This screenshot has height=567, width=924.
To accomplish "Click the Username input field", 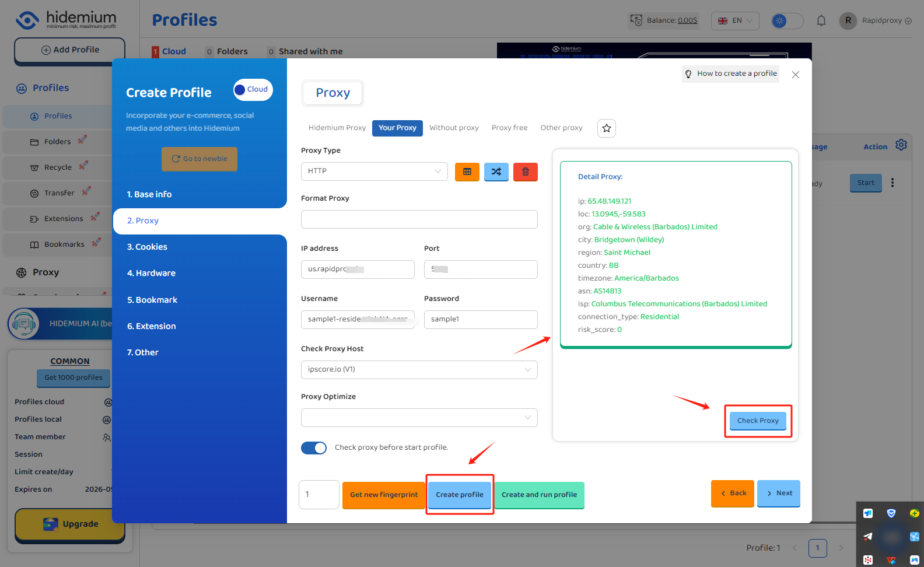I will (x=358, y=320).
